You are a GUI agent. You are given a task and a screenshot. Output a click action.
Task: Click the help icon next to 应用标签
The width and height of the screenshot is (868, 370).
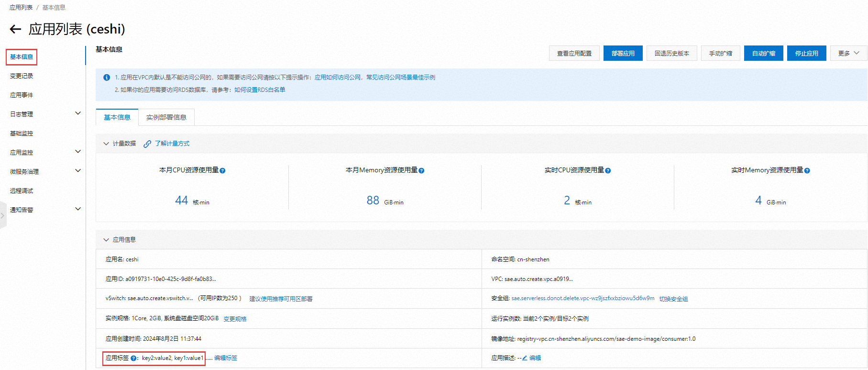pyautogui.click(x=133, y=358)
